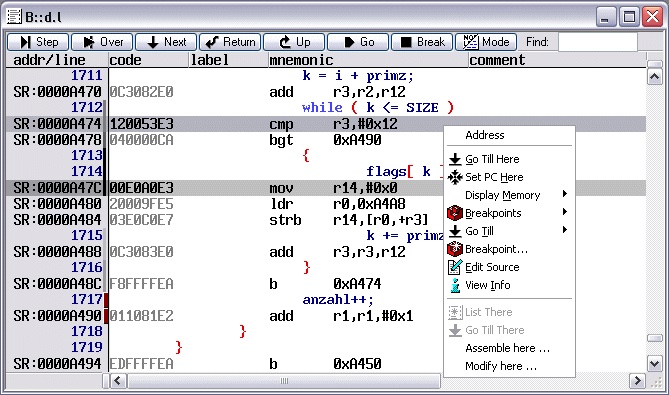Screen dimensions: 669x395
Task: Click the View Info icon
Action: [x=455, y=285]
